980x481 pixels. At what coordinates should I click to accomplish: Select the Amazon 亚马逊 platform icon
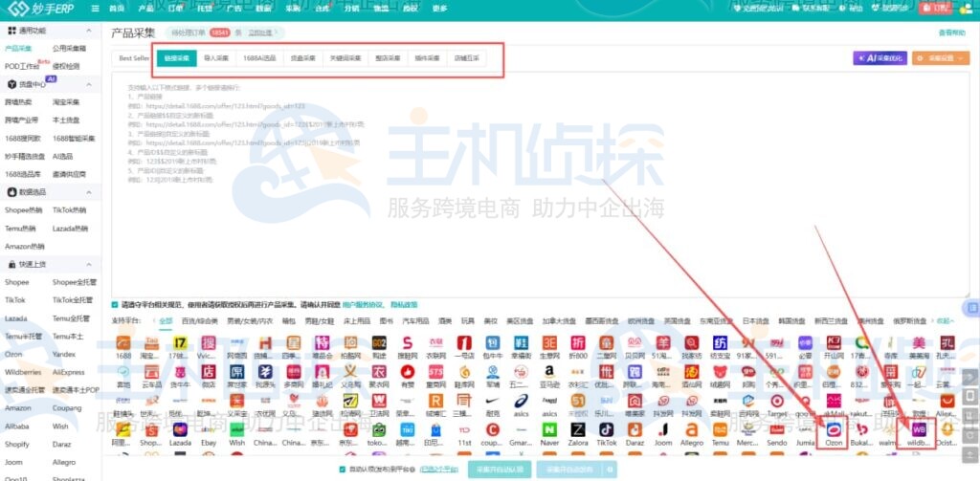tap(549, 372)
